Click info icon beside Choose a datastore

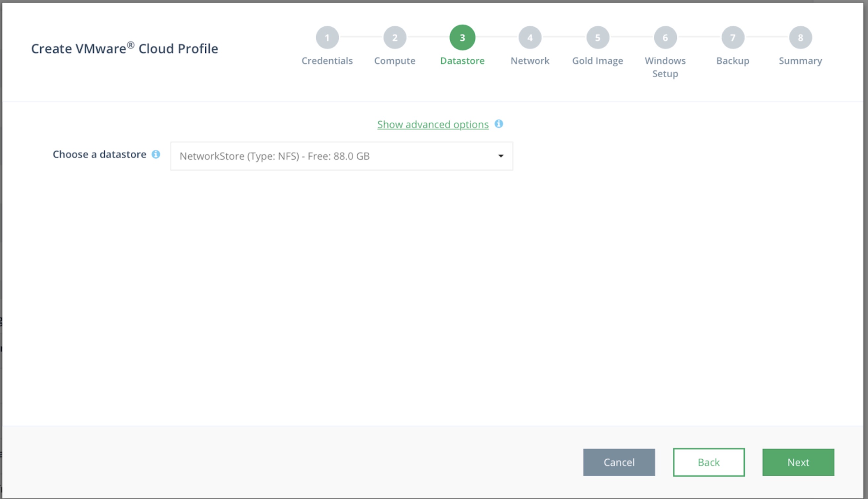tap(156, 154)
